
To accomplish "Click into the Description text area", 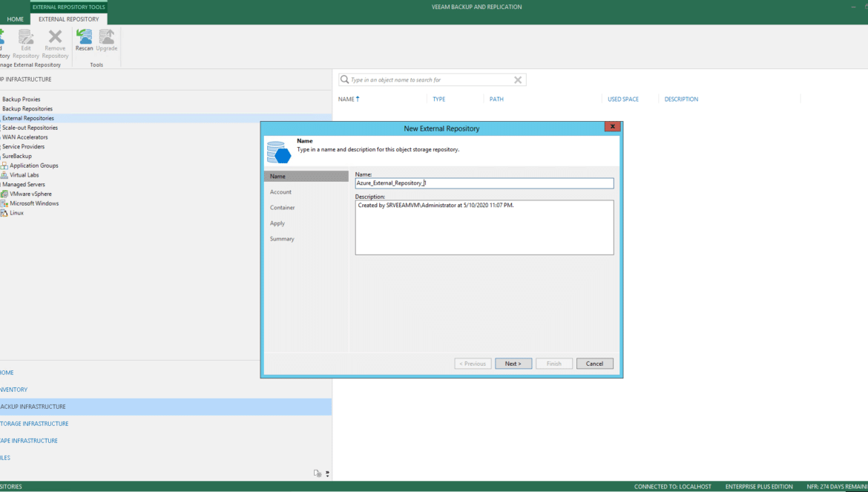I will [x=484, y=228].
